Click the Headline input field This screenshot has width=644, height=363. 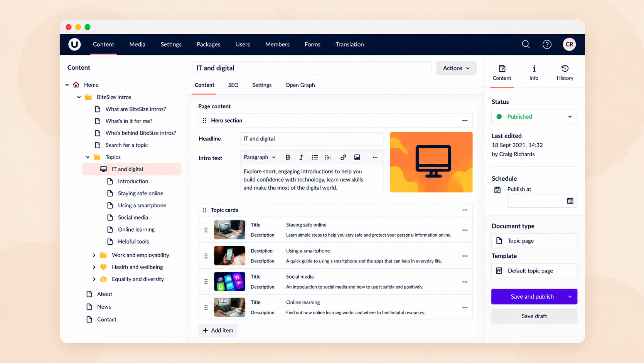312,139
